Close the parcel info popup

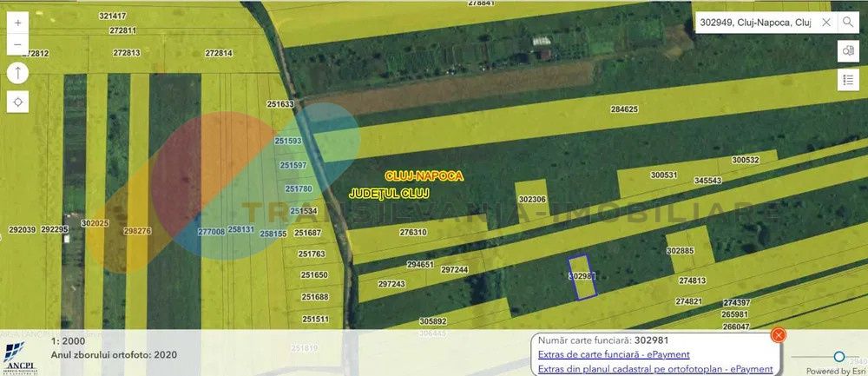tap(779, 334)
